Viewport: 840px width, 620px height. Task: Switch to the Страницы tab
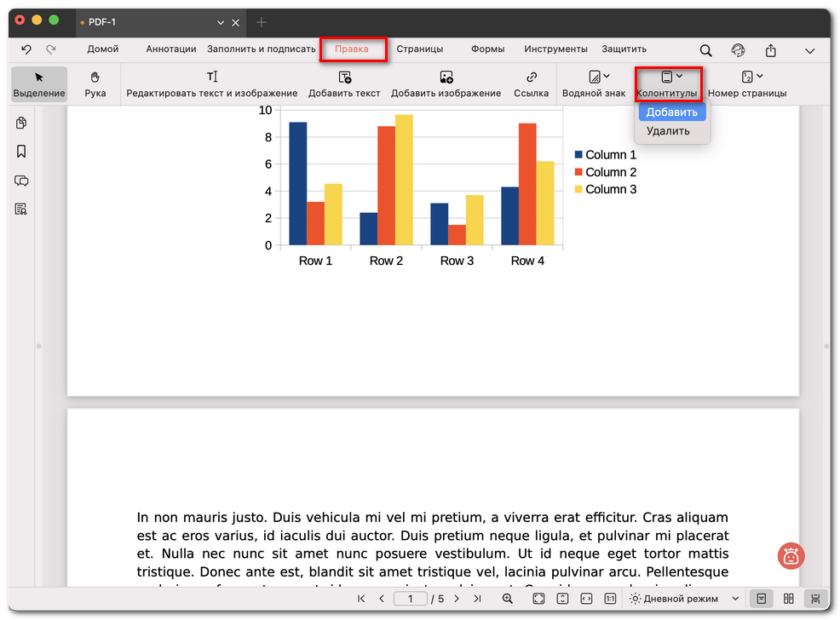tap(419, 49)
